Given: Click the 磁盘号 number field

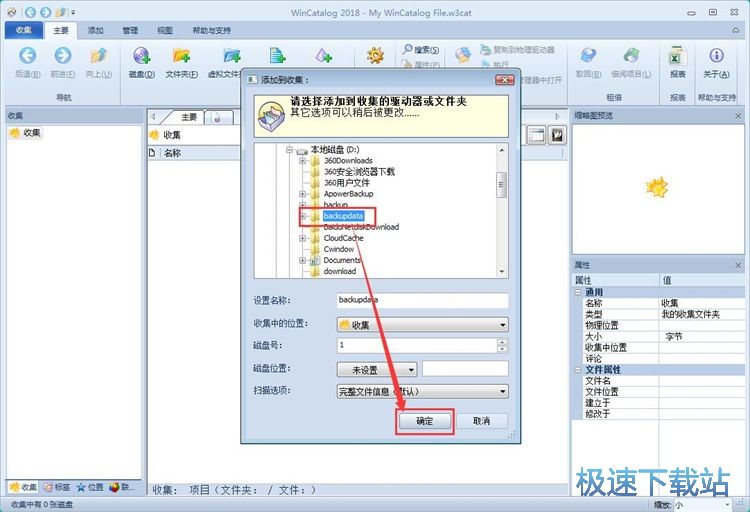Looking at the screenshot, I should 418,345.
